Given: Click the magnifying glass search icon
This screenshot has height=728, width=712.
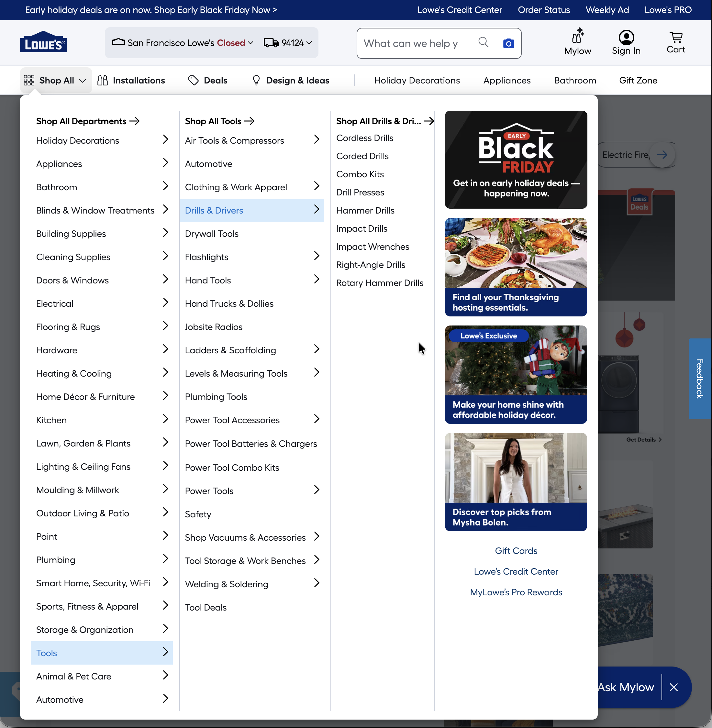Looking at the screenshot, I should click(483, 43).
